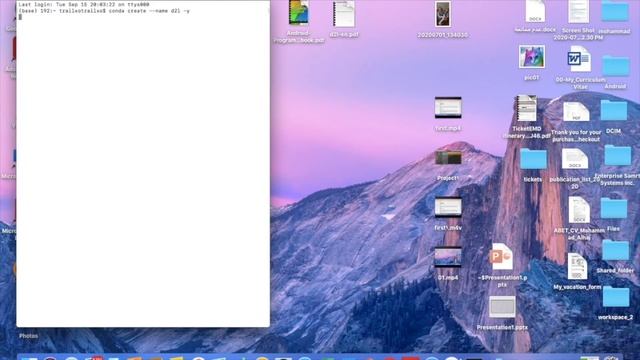This screenshot has width=640, height=360.
Task: Select the workspace_2 folder icon
Action: [x=616, y=296]
